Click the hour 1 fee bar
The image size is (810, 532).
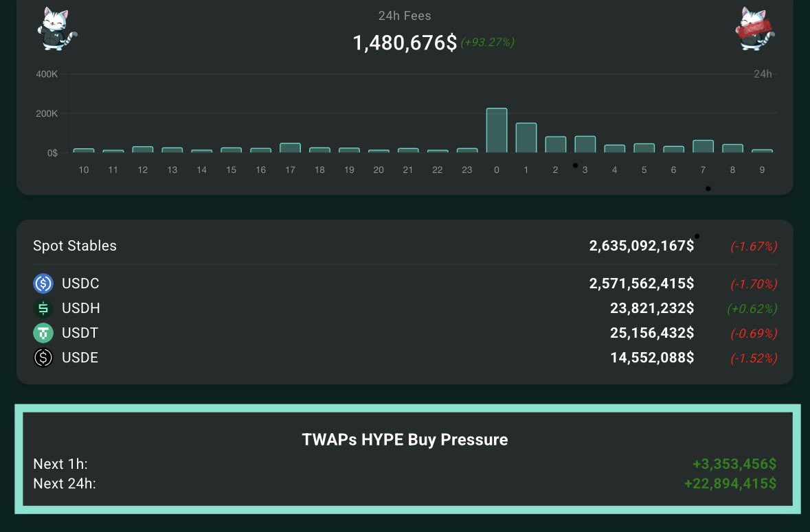pos(526,138)
